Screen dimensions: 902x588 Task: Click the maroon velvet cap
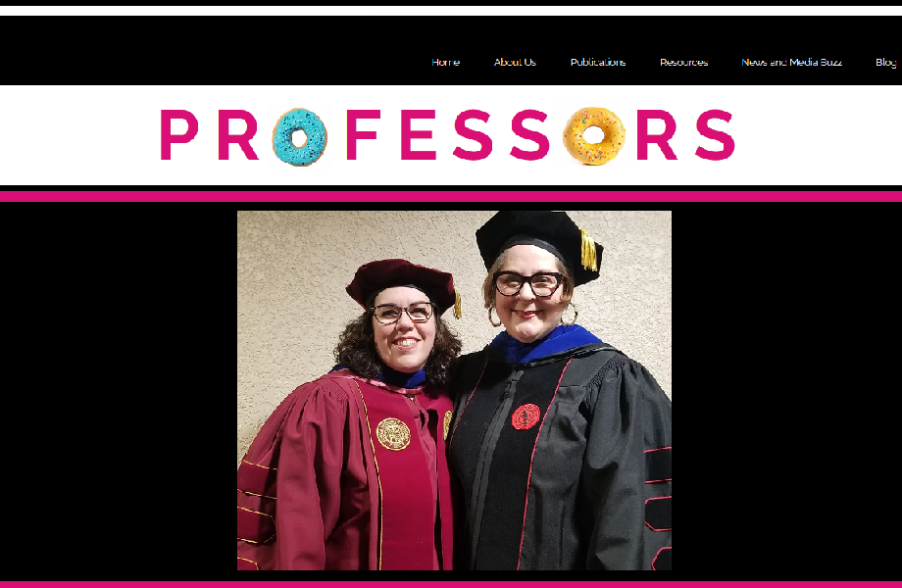tap(402, 284)
